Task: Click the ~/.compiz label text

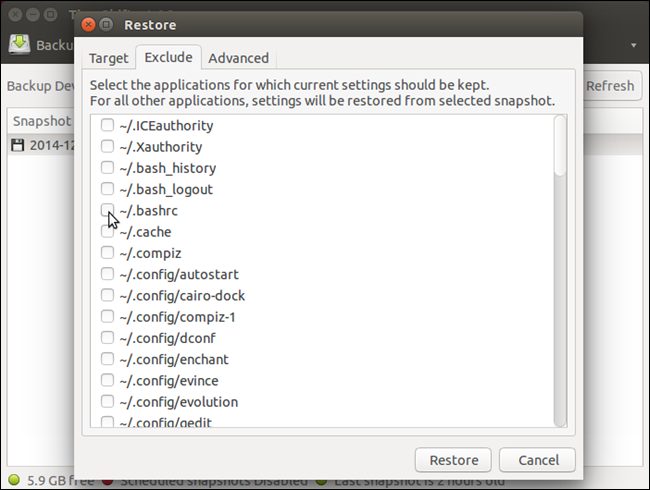Action: 150,253
